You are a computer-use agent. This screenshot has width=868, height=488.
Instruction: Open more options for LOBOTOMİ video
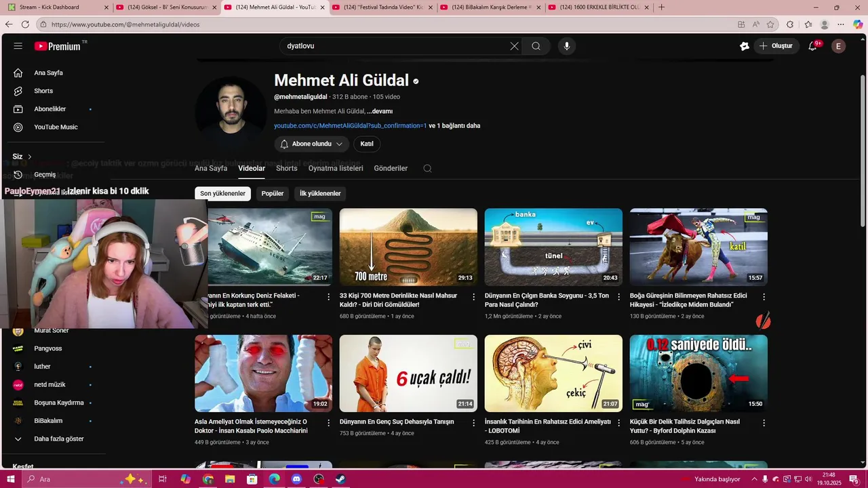click(619, 423)
